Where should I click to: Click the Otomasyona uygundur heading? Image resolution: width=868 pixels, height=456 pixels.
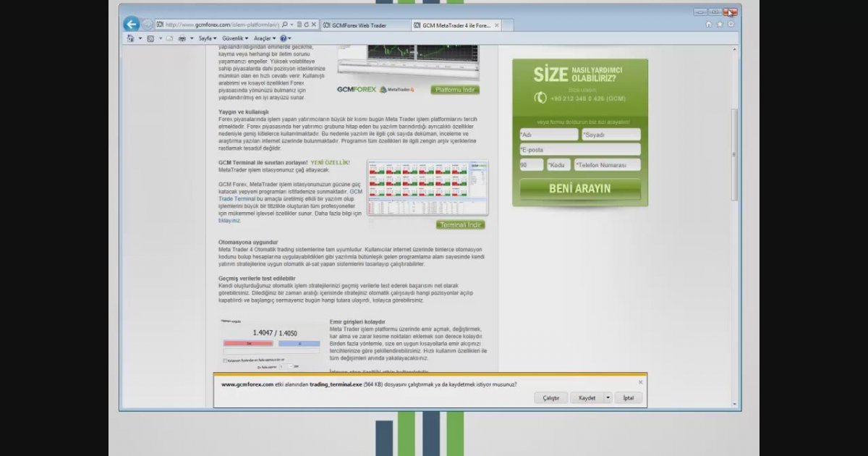point(248,242)
